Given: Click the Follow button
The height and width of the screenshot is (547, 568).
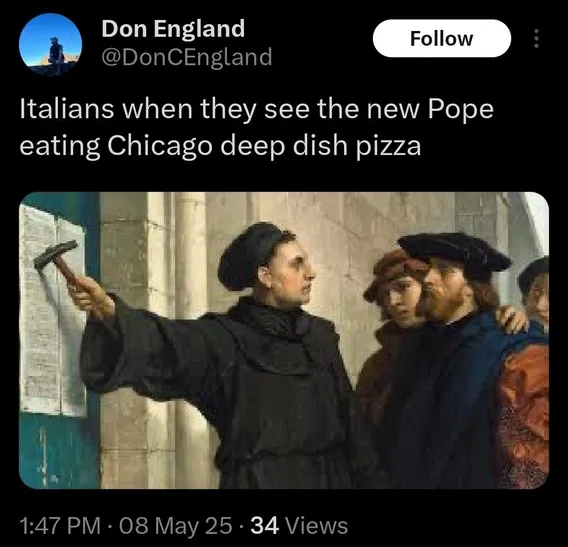Looking at the screenshot, I should pos(442,38).
